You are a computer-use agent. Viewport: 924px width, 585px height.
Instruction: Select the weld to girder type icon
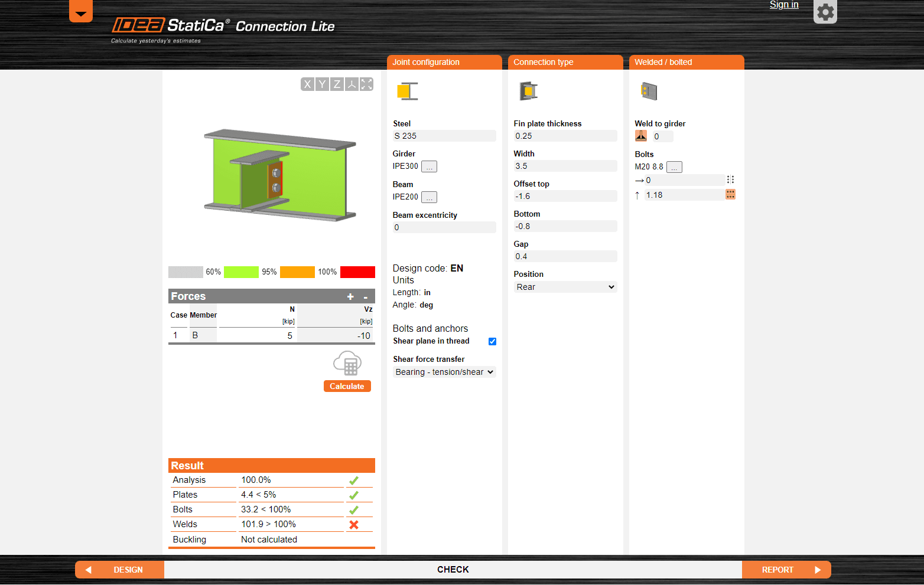[x=641, y=136]
